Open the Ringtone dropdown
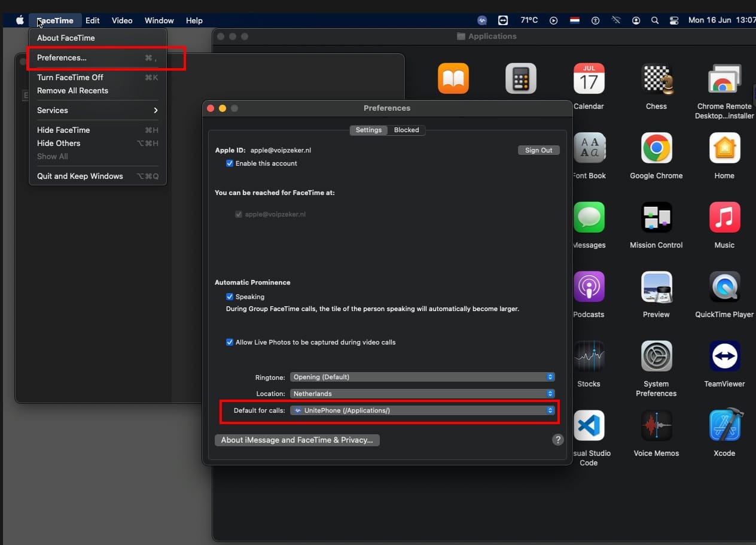The image size is (756, 545). pyautogui.click(x=422, y=377)
